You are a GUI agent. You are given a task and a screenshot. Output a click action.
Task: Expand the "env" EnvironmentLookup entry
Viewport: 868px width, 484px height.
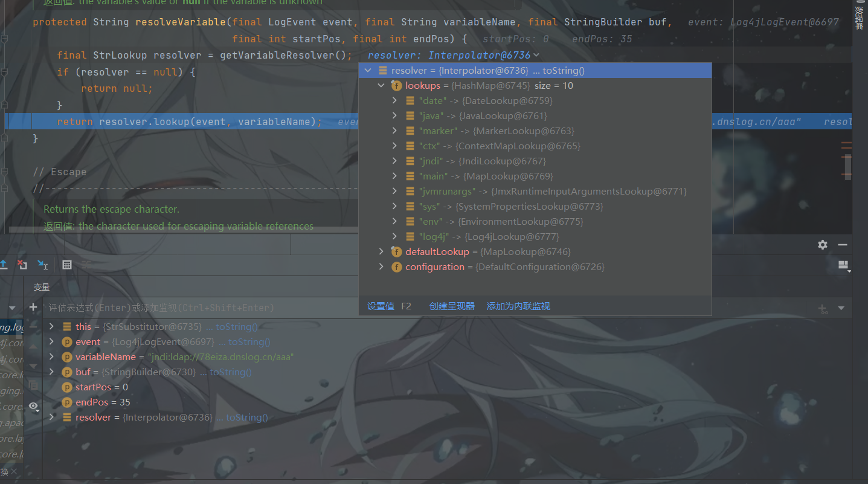394,221
